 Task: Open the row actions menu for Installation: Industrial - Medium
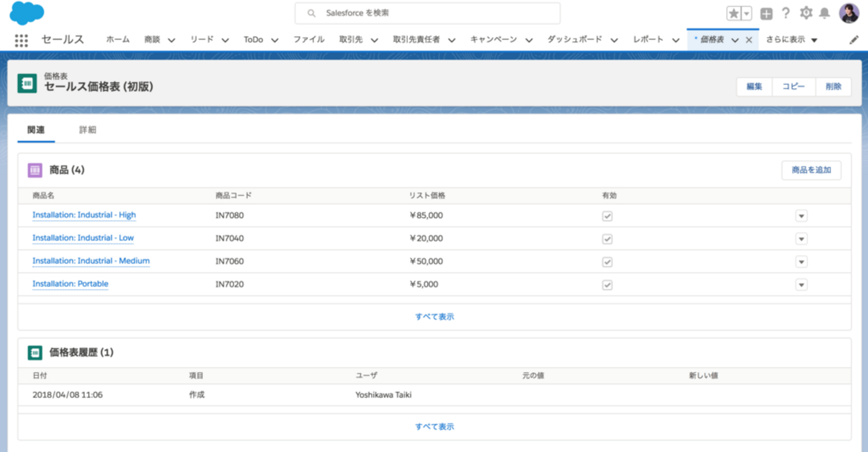tap(801, 262)
